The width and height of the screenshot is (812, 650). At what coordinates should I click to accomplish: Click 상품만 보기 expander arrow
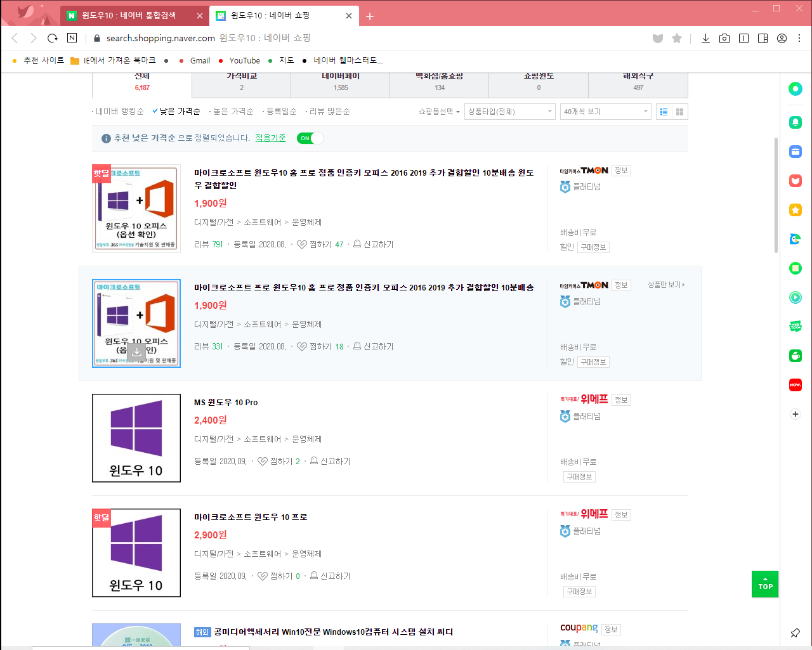coord(666,285)
